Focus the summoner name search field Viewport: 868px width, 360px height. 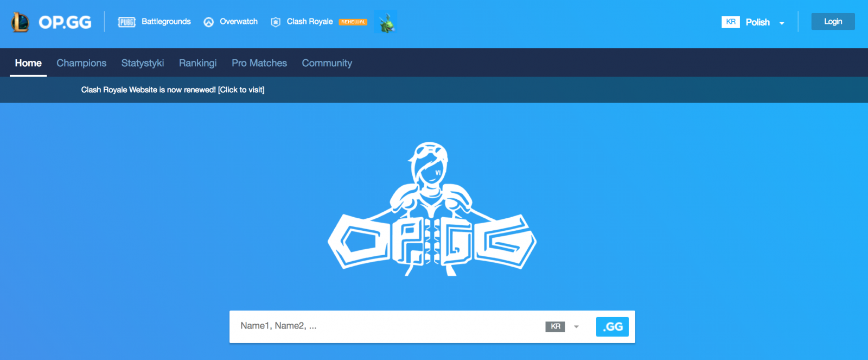385,326
